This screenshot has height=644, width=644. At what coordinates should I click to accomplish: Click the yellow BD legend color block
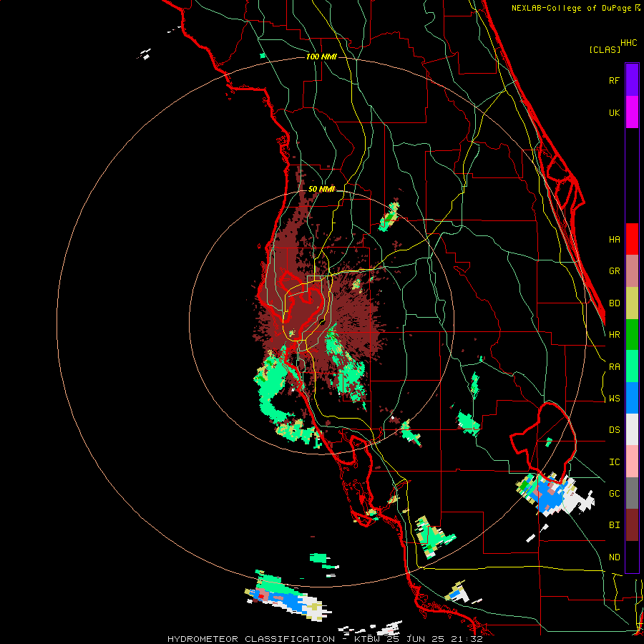(x=632, y=303)
